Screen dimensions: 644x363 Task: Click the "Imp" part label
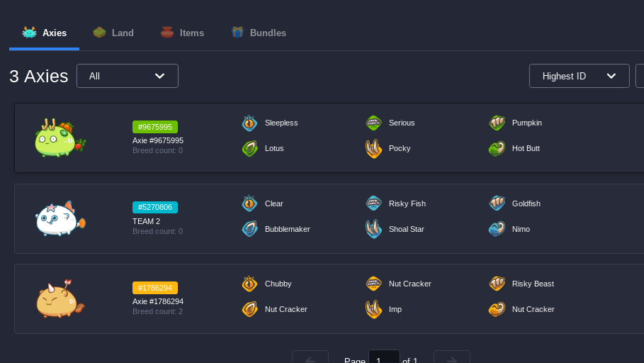395,309
